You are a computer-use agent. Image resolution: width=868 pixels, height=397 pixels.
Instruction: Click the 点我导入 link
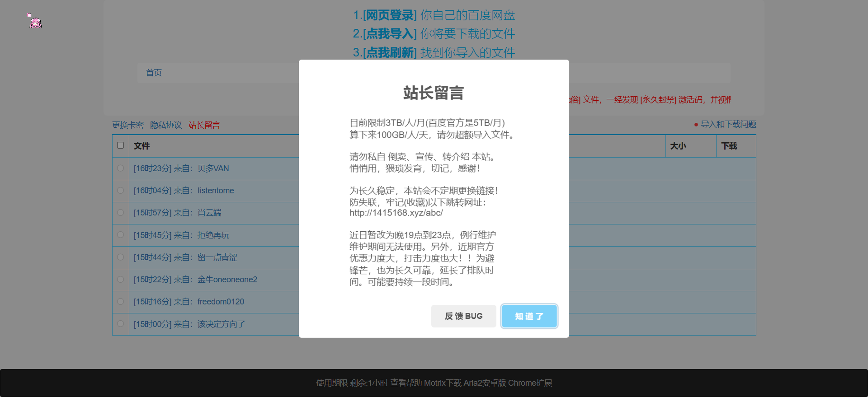point(390,34)
